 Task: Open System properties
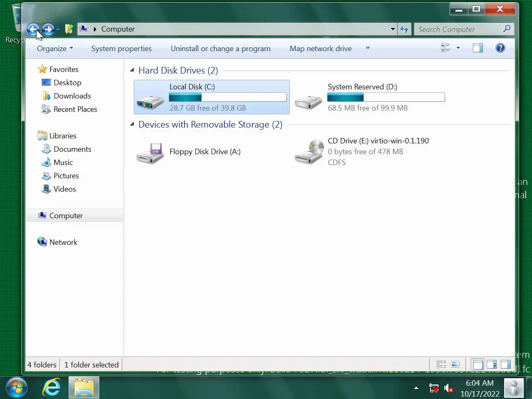coord(121,49)
